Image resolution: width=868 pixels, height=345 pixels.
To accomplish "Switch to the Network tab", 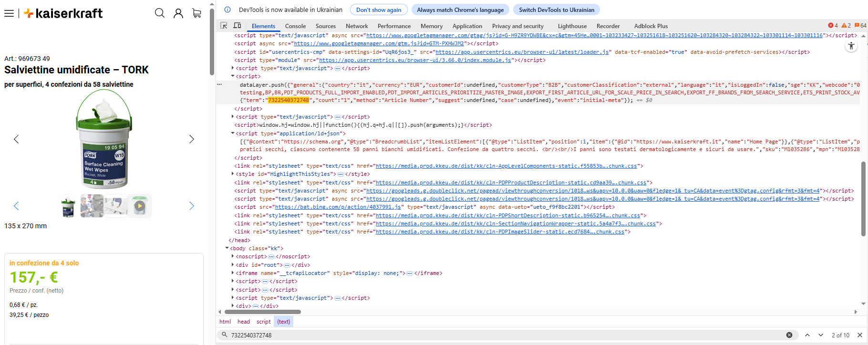I will coord(357,26).
